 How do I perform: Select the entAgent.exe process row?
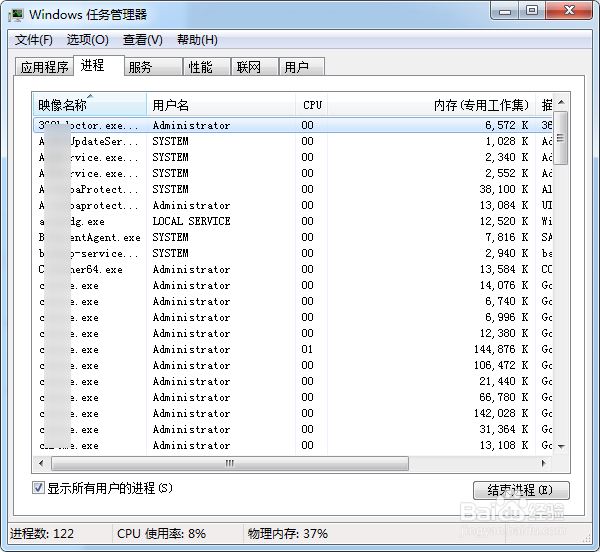[293, 237]
